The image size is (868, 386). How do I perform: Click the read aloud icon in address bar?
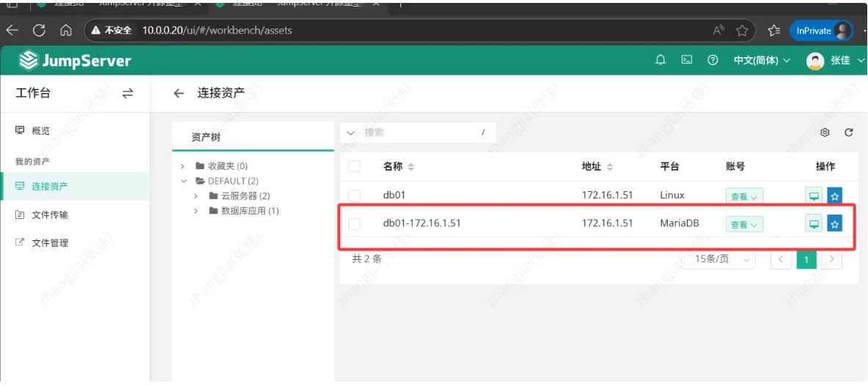click(718, 31)
